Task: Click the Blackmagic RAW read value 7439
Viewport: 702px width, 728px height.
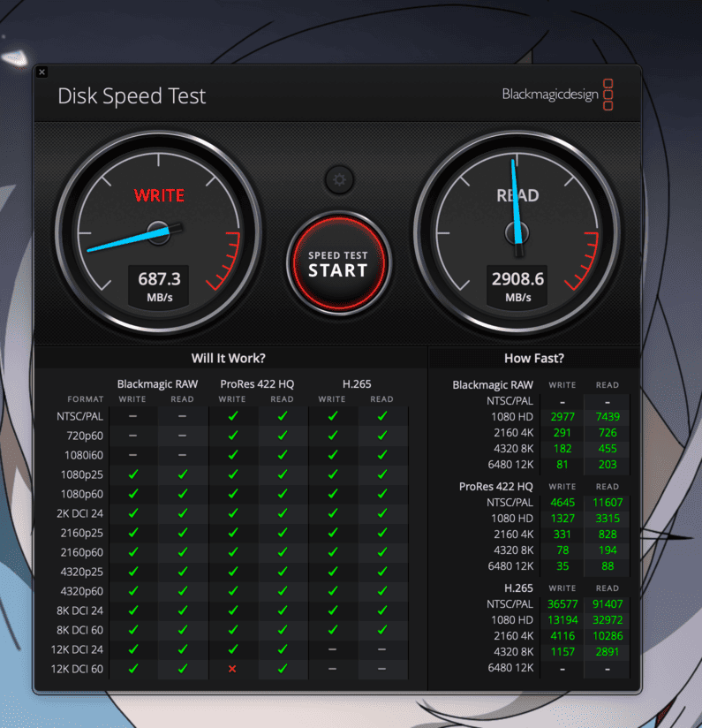Action: pos(607,417)
